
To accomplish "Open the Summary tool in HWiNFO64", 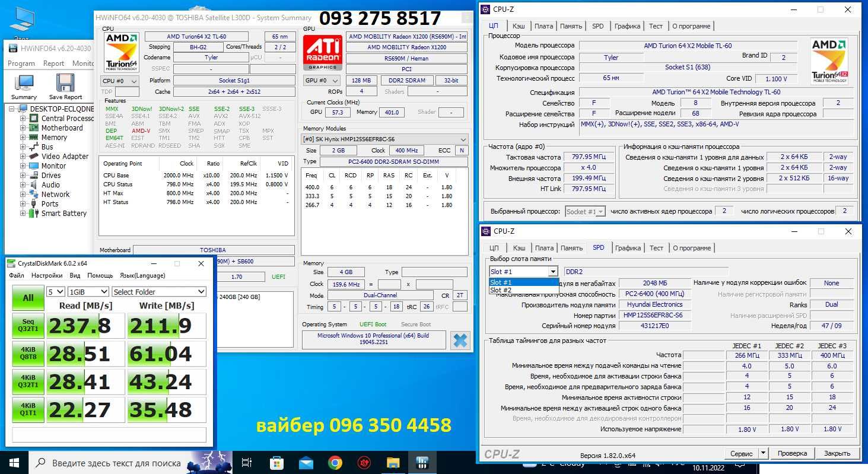I will 24,87.
